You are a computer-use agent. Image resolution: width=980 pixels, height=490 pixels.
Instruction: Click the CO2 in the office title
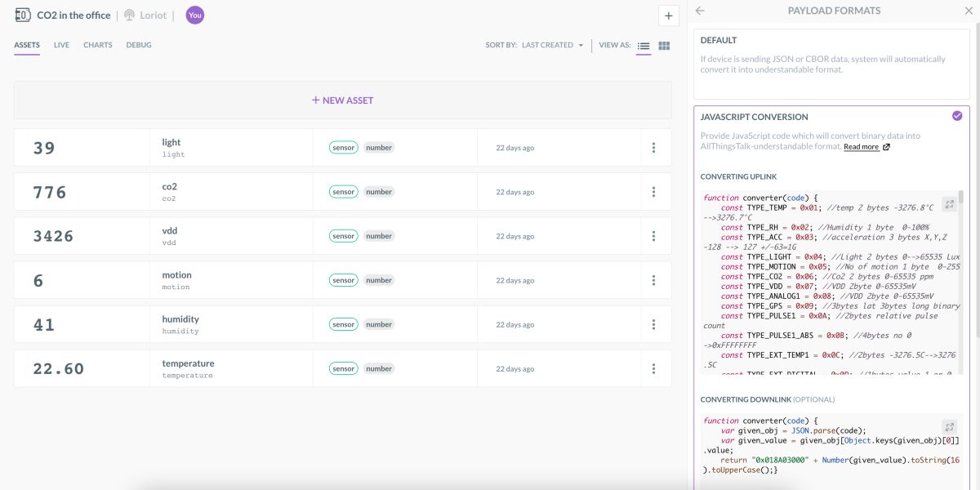pyautogui.click(x=73, y=16)
